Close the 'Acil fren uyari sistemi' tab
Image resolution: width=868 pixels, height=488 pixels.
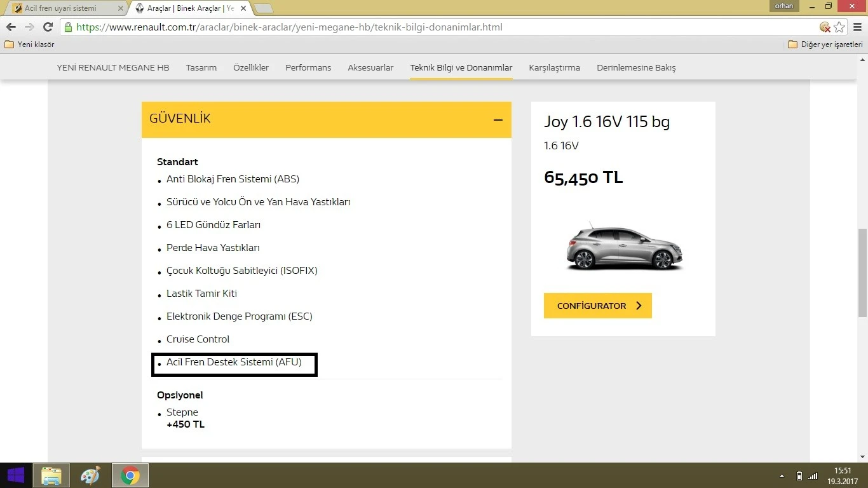121,8
